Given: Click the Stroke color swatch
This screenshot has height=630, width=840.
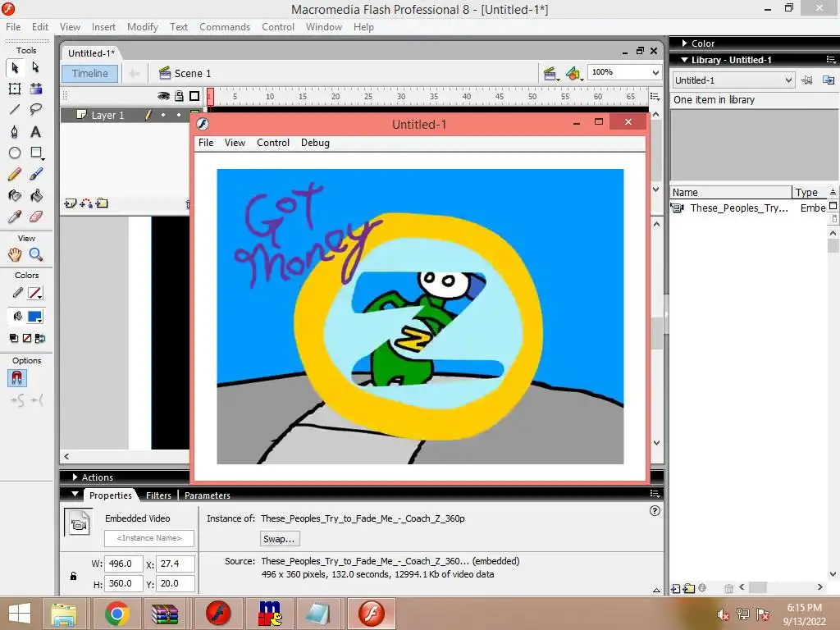Looking at the screenshot, I should pyautogui.click(x=34, y=293).
